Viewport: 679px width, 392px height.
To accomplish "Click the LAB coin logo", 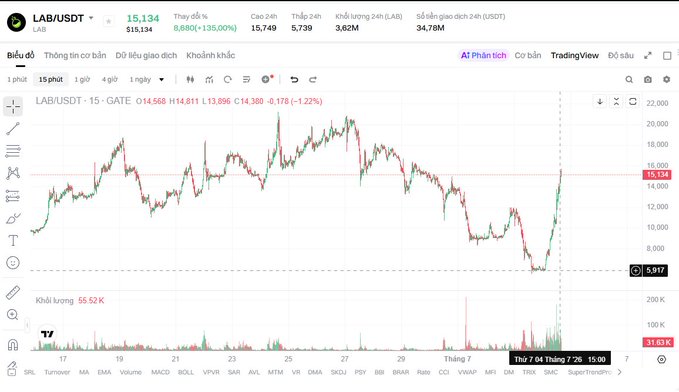I will click(x=16, y=22).
